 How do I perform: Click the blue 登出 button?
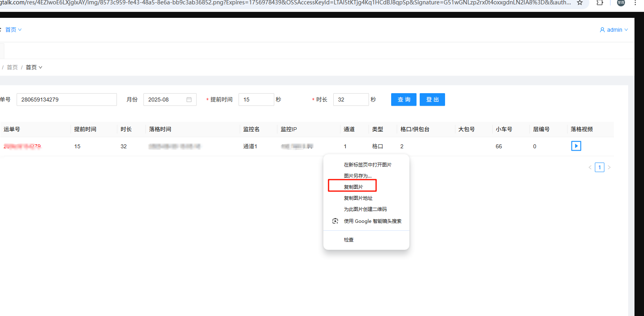tap(432, 100)
